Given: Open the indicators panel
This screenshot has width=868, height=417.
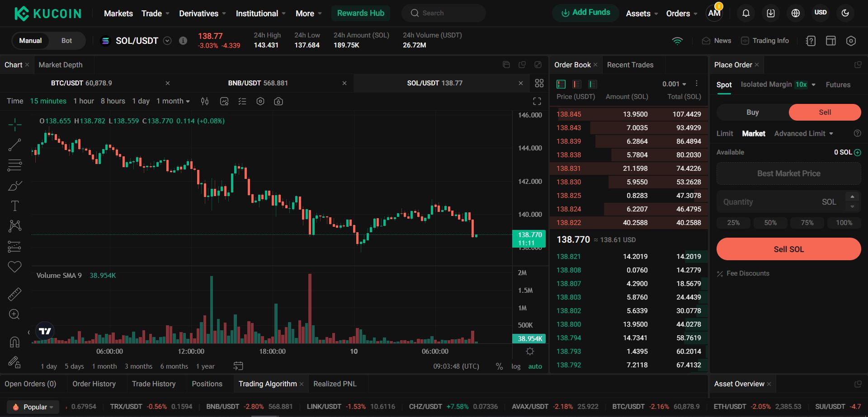Looking at the screenshot, I should [x=224, y=101].
